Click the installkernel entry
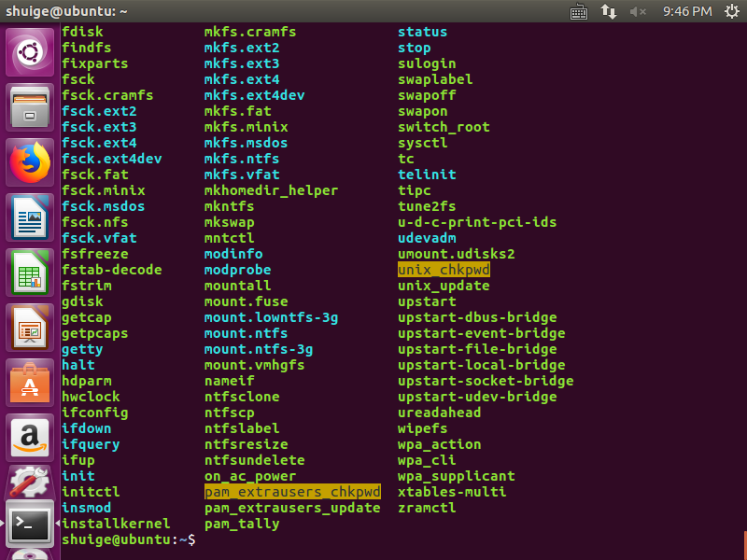The width and height of the screenshot is (747, 560). click(x=116, y=524)
